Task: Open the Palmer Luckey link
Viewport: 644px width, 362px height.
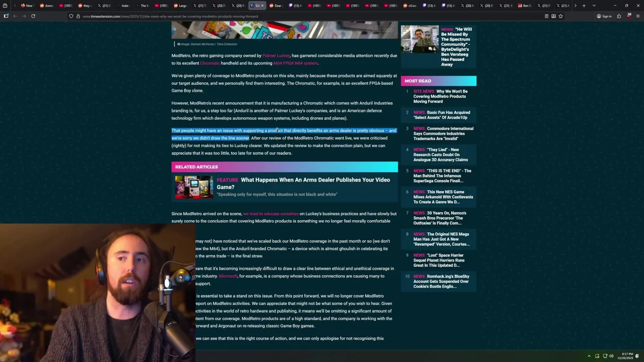Action: [276, 56]
